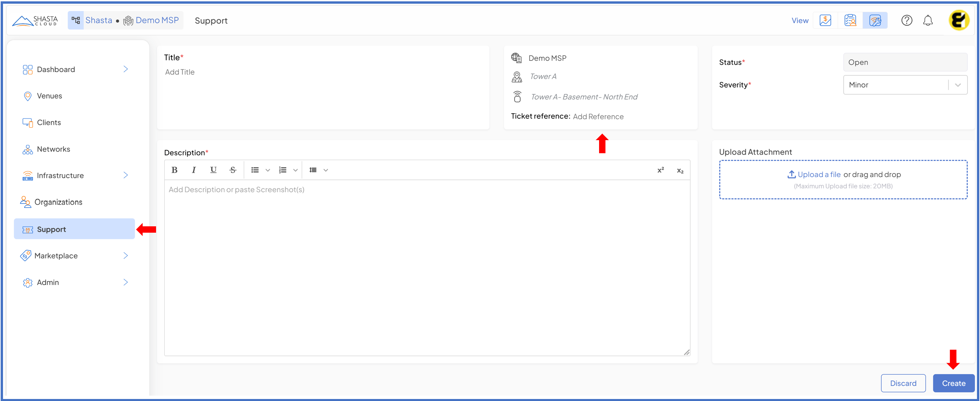Select the middle View mode icon
Viewport: 980px width, 401px height.
pyautogui.click(x=850, y=20)
